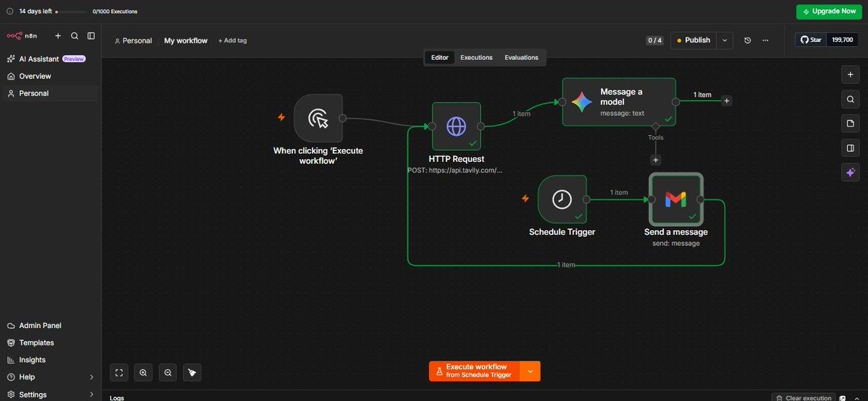
Task: Click the My workflow name
Action: click(x=186, y=40)
